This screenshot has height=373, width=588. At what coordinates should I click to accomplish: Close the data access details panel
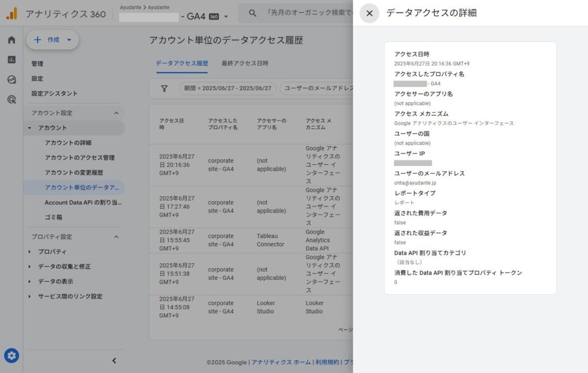(369, 13)
